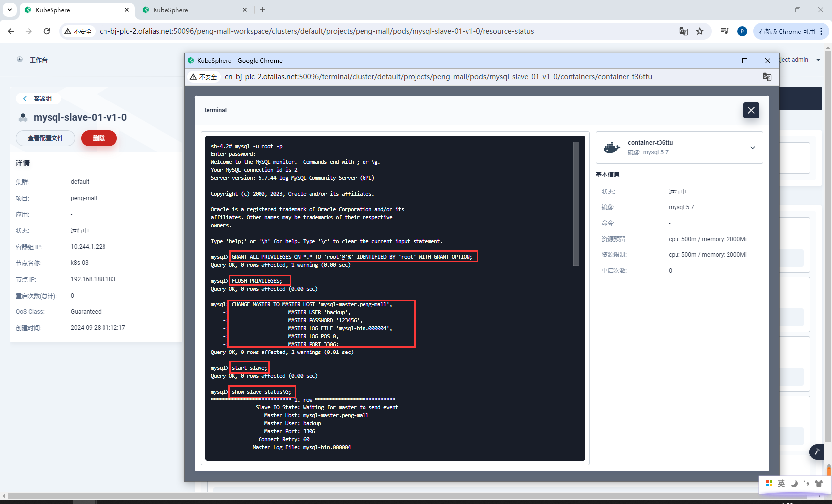Click the translate icon in popup address bar
This screenshot has height=504, width=832.
tap(767, 77)
